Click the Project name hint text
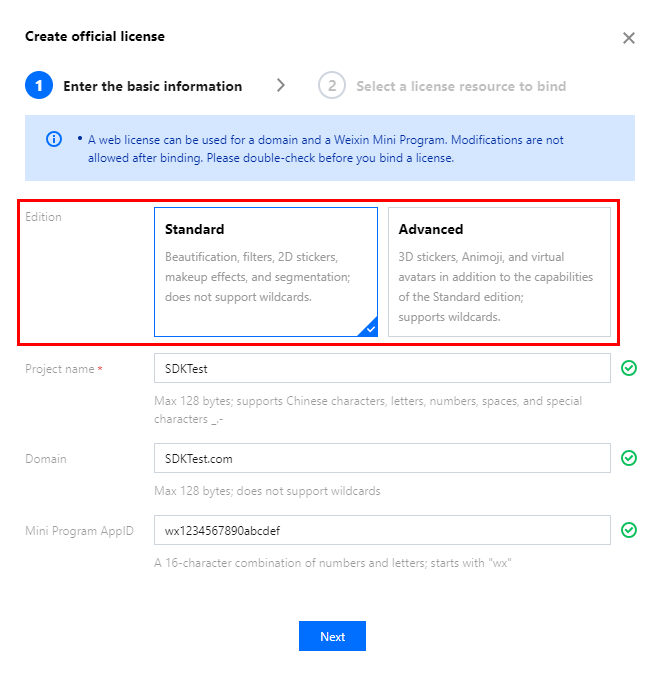 [367, 410]
